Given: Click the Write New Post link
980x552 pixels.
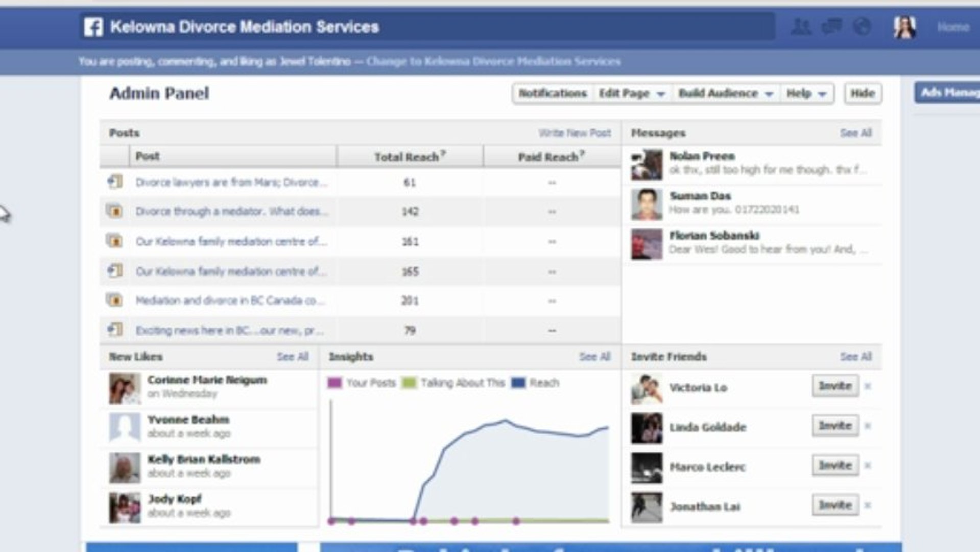Looking at the screenshot, I should (x=574, y=133).
